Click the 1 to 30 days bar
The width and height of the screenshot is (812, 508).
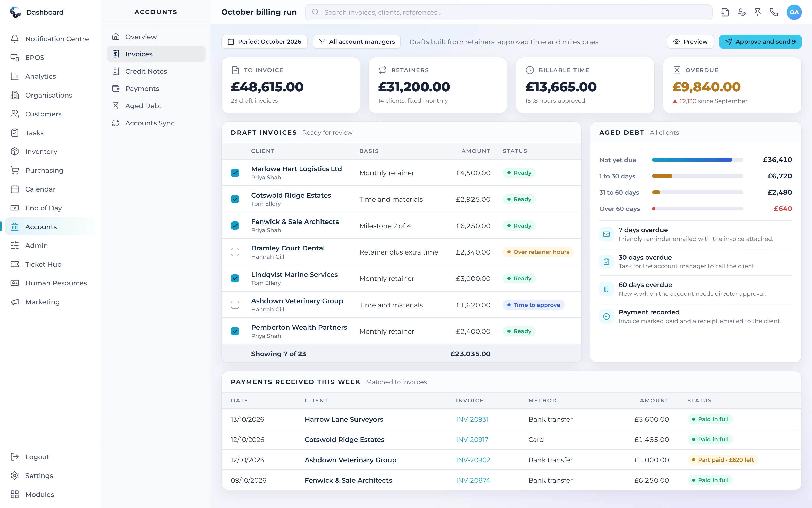pyautogui.click(x=697, y=176)
